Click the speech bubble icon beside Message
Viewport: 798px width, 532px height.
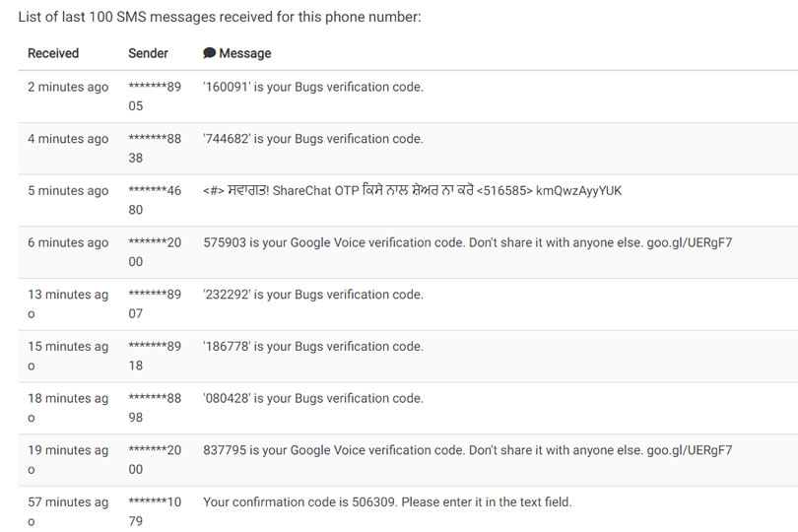pyautogui.click(x=209, y=53)
